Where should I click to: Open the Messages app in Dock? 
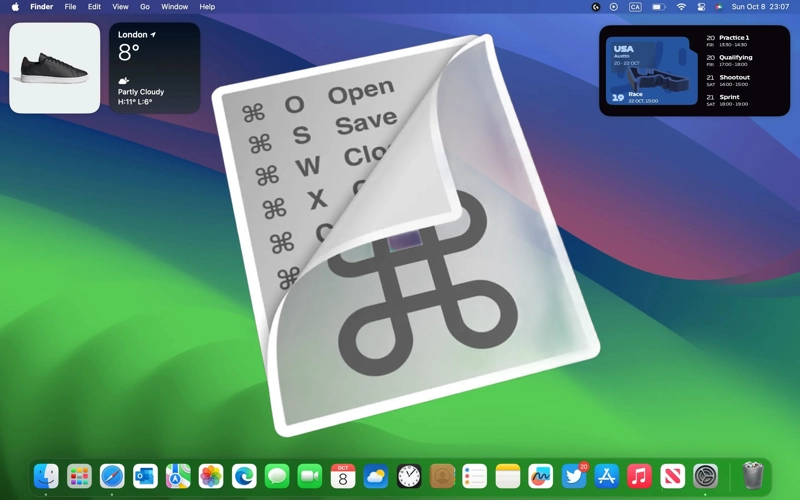pyautogui.click(x=277, y=476)
